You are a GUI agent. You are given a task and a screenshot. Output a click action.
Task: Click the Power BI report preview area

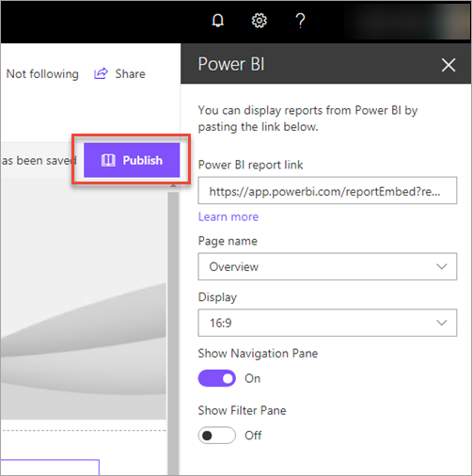(83, 298)
